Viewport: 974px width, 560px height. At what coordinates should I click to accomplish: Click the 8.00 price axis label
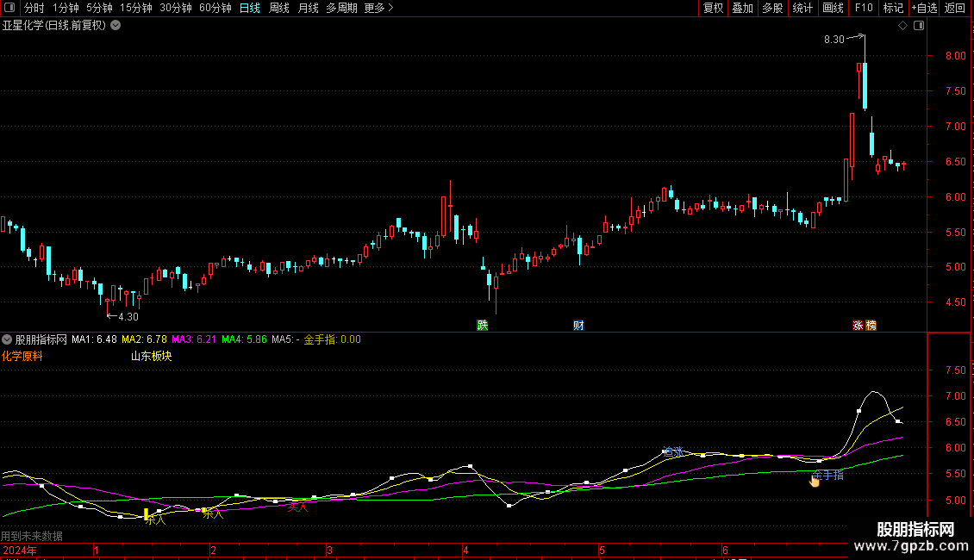click(955, 56)
